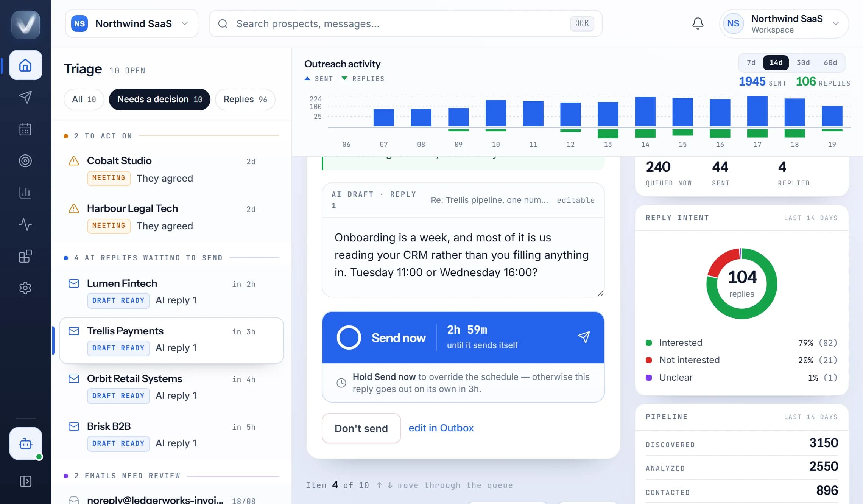Open the Home dashboard in the sidebar
The height and width of the screenshot is (504, 863).
[25, 65]
